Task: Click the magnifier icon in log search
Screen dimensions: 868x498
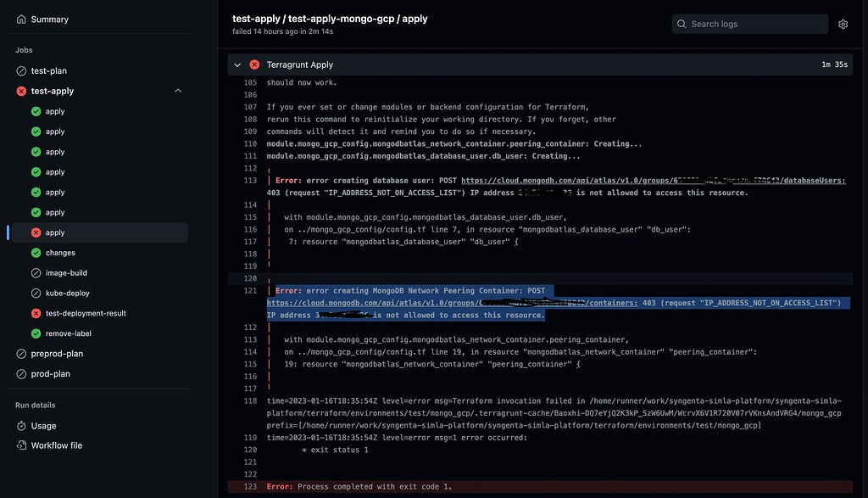Action: pyautogui.click(x=682, y=25)
